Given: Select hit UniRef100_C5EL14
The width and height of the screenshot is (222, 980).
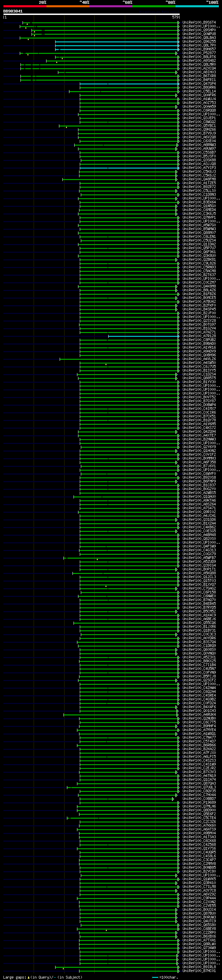Looking at the screenshot, I should tap(199, 91).
